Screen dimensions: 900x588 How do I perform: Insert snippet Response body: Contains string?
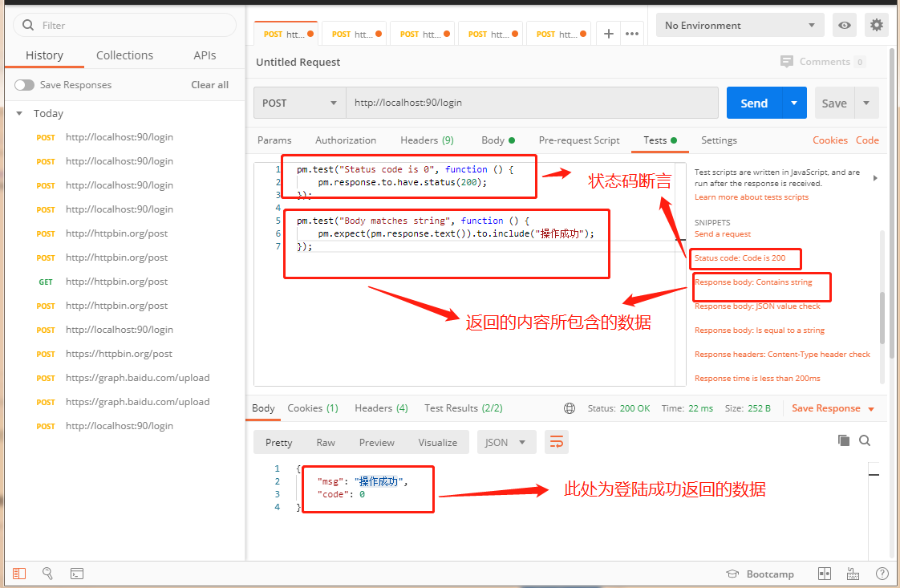click(x=753, y=282)
